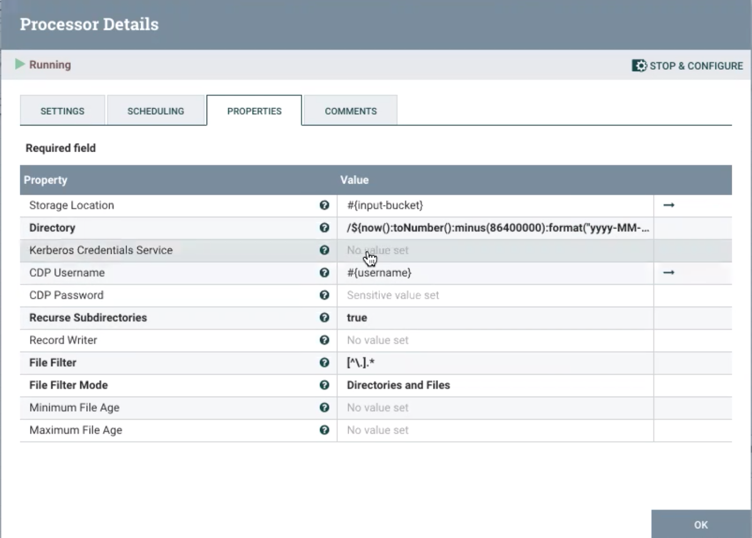Screen dimensions: 752x538
Task: Click help icon for Recurse Subdirectories
Action: (324, 318)
